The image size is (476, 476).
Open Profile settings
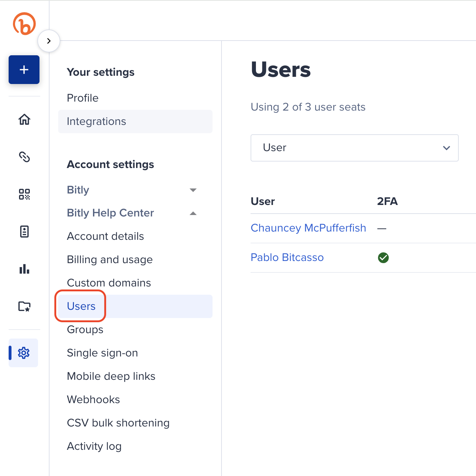click(x=83, y=98)
